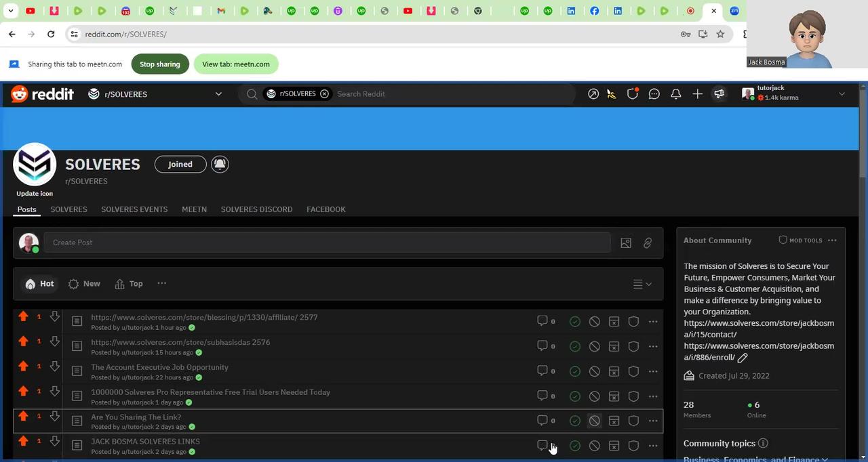The width and height of the screenshot is (868, 462).
Task: Toggle the community notification bell next to Joined
Action: [220, 165]
